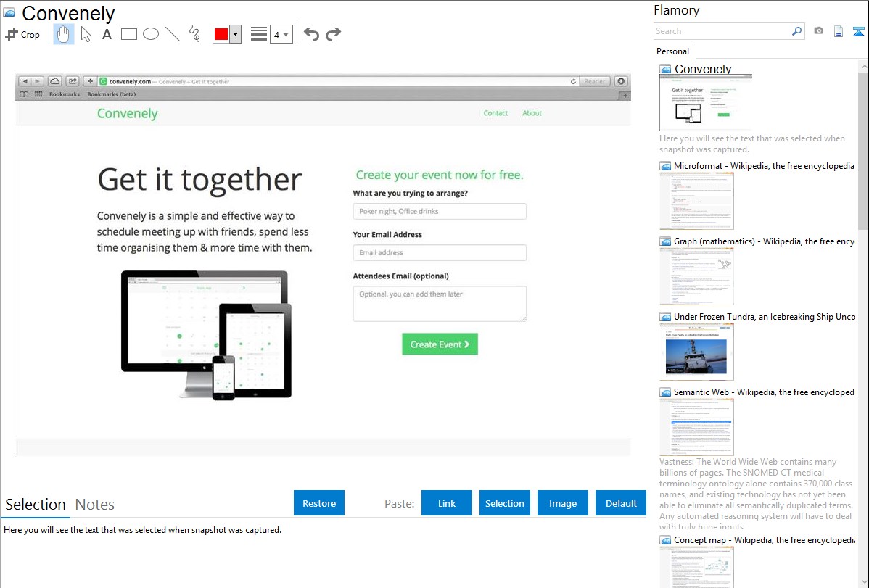Open the Bookmarks bookmark bar item
The image size is (869, 588).
[x=65, y=94]
